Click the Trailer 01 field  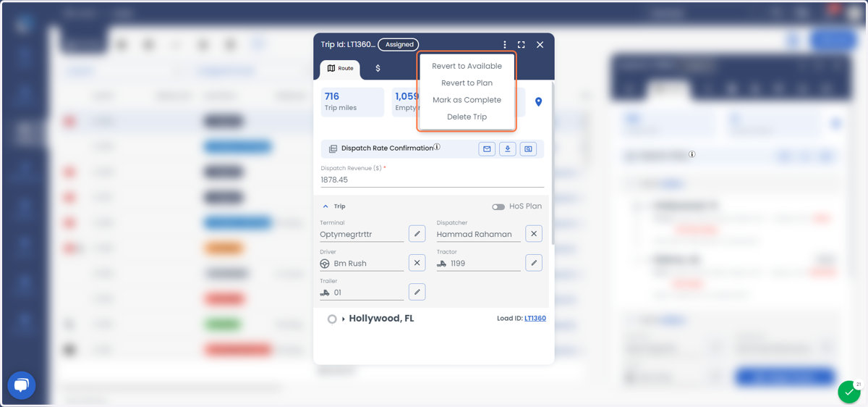[x=362, y=293]
